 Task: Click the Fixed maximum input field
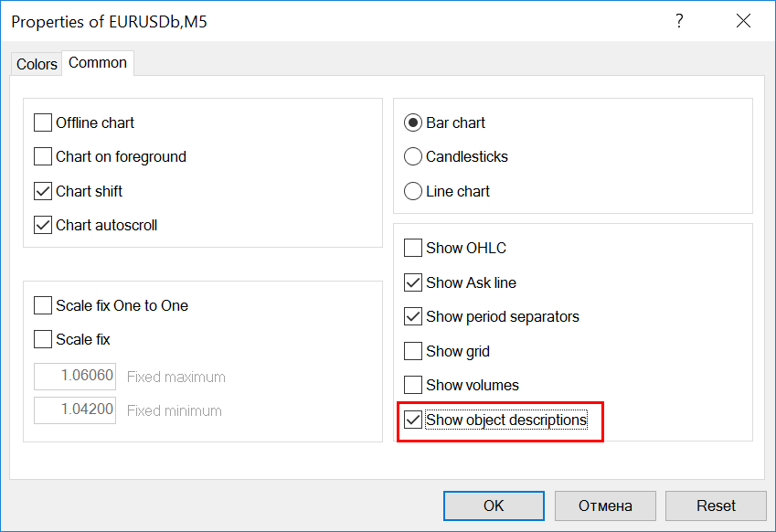[75, 376]
